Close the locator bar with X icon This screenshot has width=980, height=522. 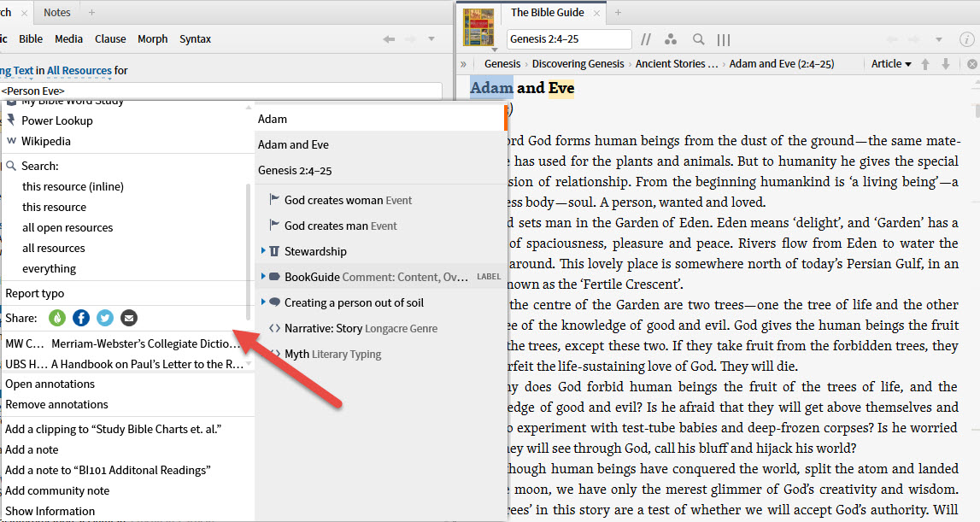click(971, 64)
